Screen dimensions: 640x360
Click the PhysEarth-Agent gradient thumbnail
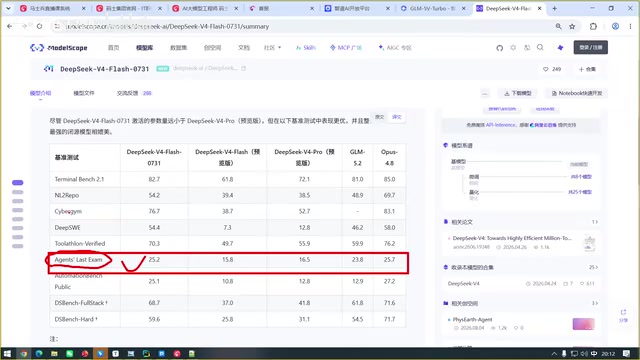tap(584, 324)
